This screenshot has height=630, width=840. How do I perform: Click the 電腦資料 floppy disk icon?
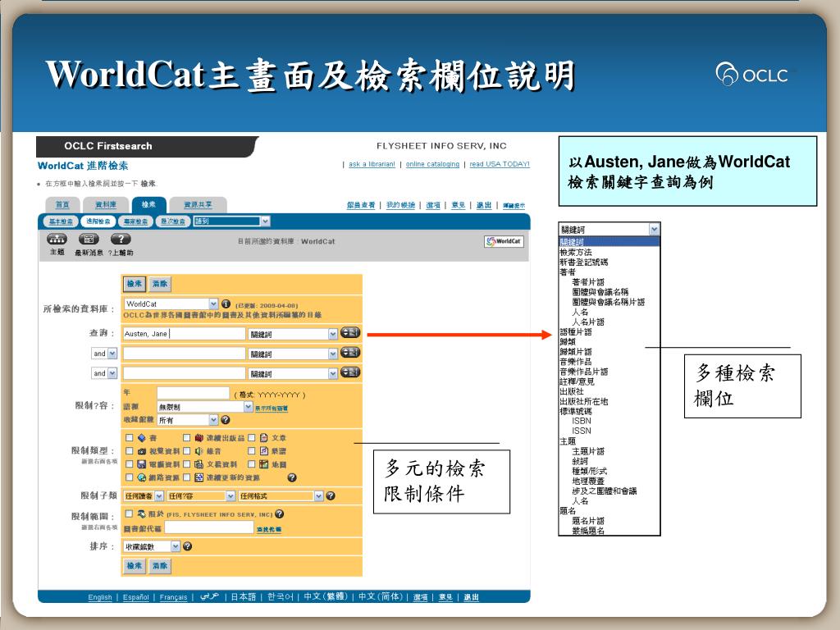tap(141, 464)
